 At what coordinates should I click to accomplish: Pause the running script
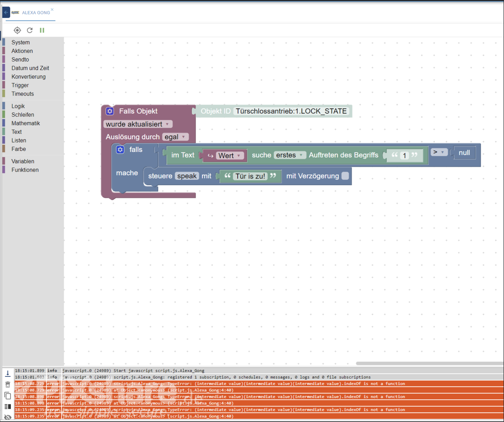(x=42, y=30)
